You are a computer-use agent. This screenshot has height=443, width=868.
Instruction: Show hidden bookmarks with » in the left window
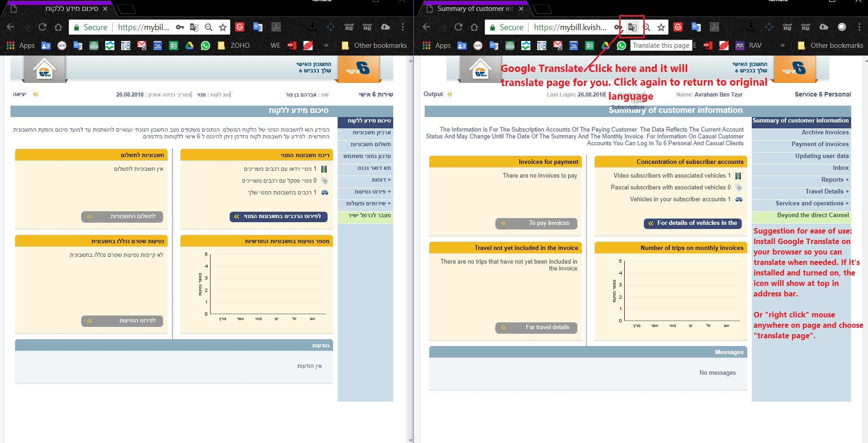[326, 46]
